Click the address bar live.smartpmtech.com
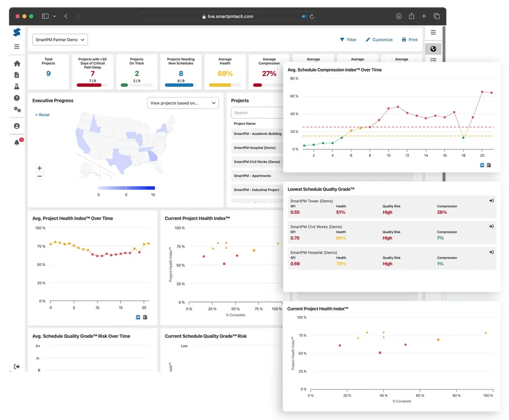Image resolution: width=509 pixels, height=420 pixels. point(227,17)
